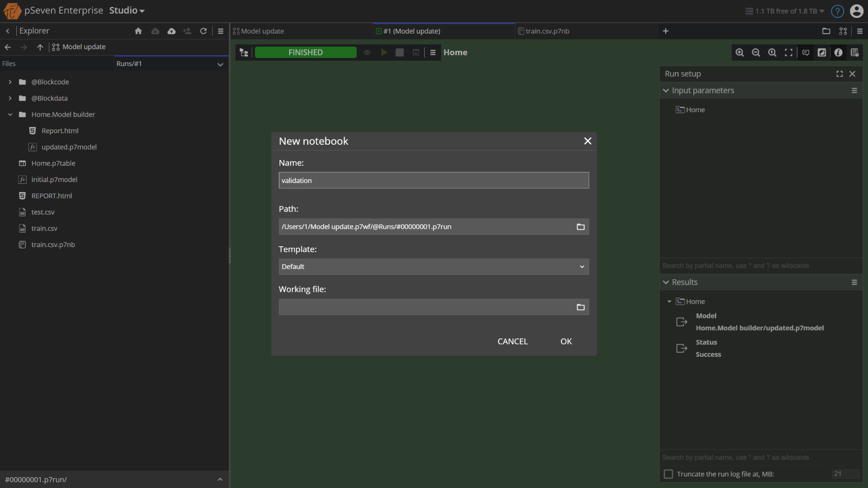Collapse the Home.Model builder folder

[9, 114]
